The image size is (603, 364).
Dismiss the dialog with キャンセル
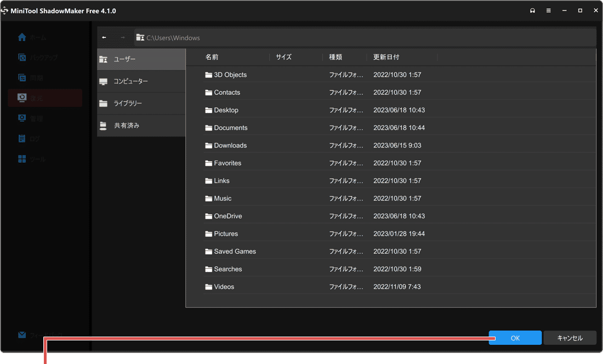pyautogui.click(x=570, y=338)
